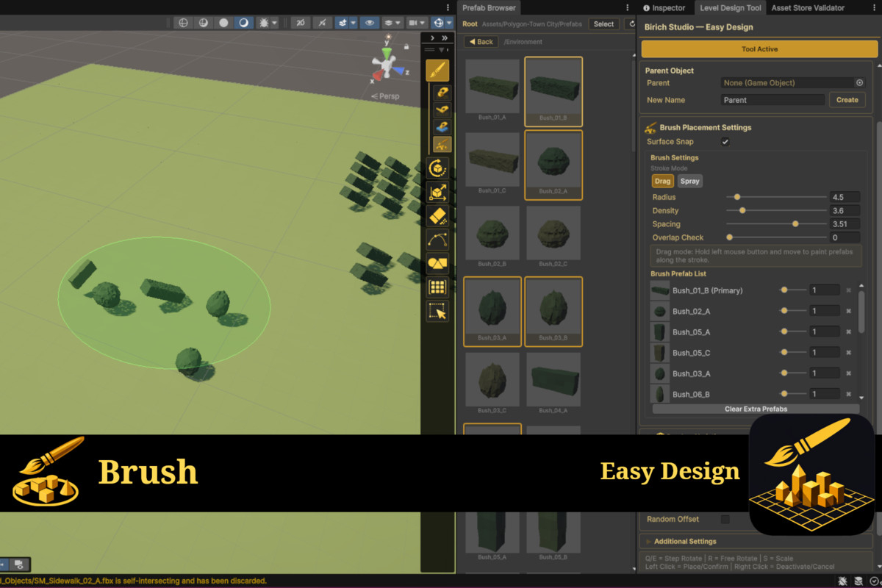Select the marquee selection tool icon
The width and height of the screenshot is (882, 588).
(x=437, y=312)
